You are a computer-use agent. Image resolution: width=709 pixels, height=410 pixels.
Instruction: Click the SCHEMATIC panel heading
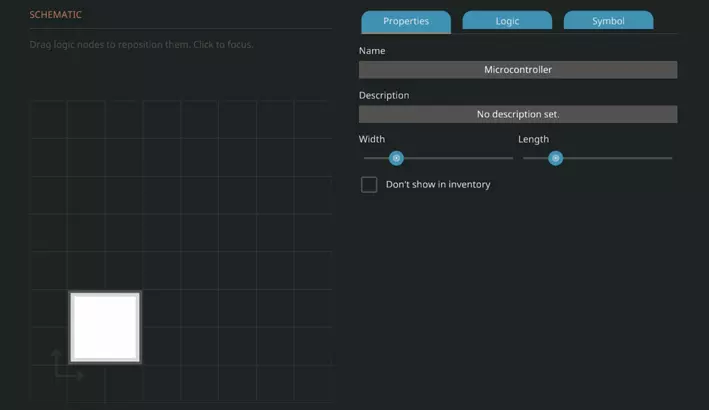[x=56, y=15]
